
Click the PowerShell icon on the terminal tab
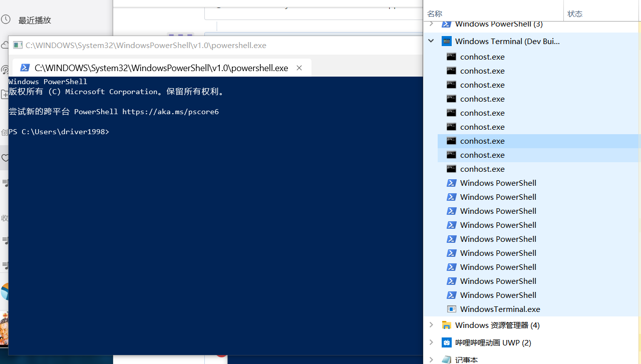(25, 68)
